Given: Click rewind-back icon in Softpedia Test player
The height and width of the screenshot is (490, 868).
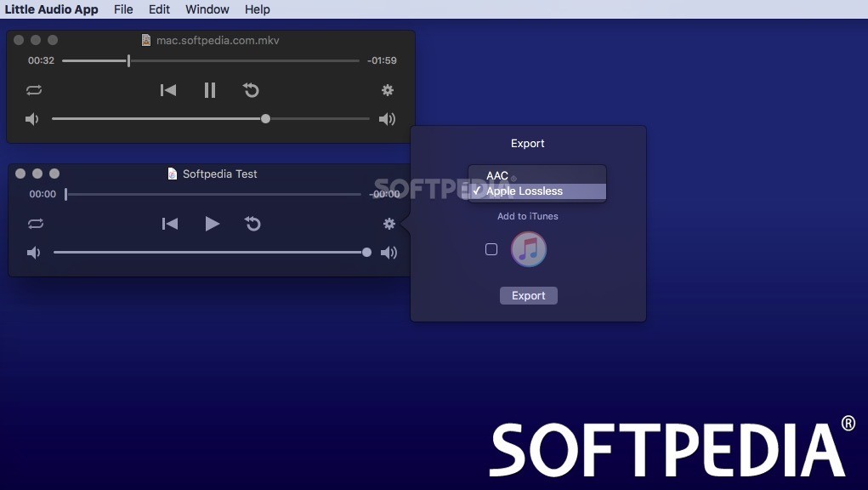Looking at the screenshot, I should pos(253,224).
